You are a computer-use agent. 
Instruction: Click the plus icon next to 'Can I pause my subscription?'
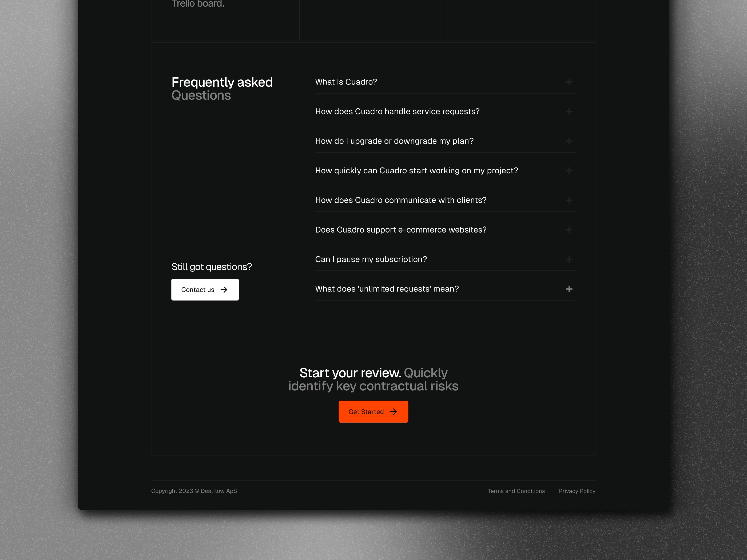(x=569, y=259)
